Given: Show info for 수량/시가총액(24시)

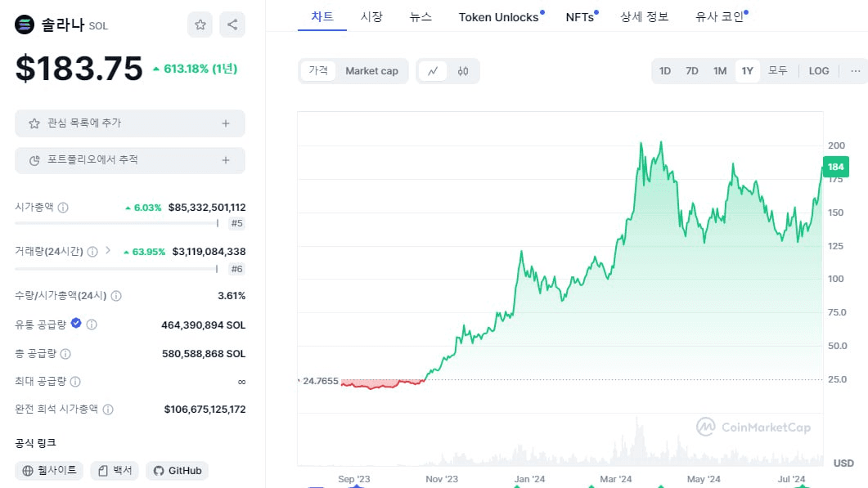Looking at the screenshot, I should (x=116, y=296).
